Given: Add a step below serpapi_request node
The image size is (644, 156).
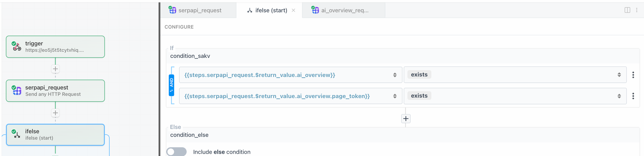Looking at the screenshot, I should (55, 113).
